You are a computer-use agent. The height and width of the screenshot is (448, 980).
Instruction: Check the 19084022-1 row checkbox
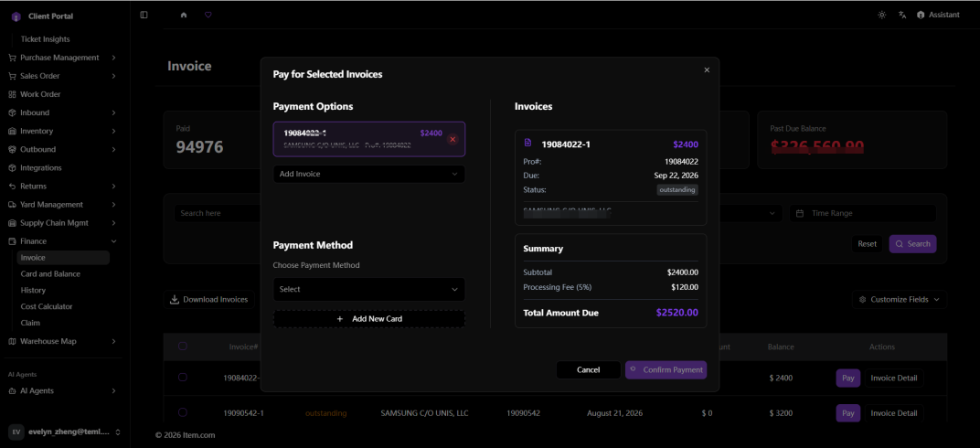coord(183,378)
